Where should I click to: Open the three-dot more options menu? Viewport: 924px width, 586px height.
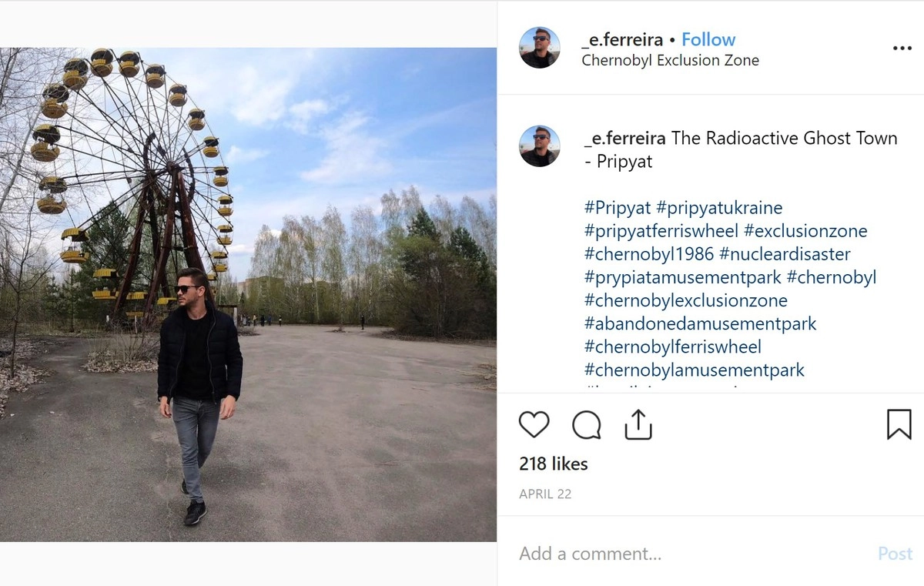pyautogui.click(x=902, y=48)
